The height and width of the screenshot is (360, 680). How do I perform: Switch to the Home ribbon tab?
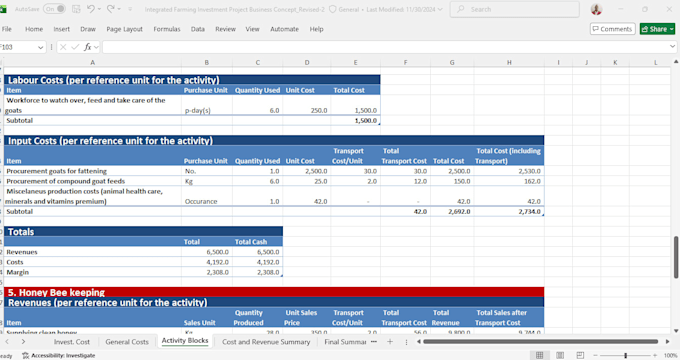[34, 29]
